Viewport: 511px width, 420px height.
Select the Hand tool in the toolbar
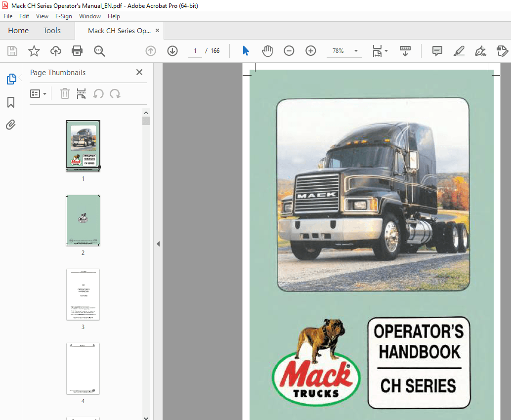pos(267,51)
